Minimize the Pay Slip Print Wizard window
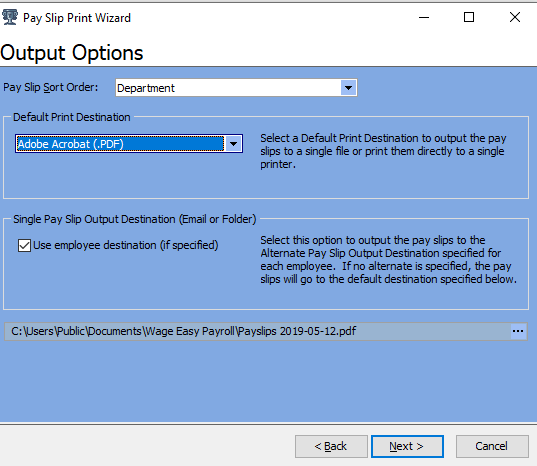 (424, 17)
